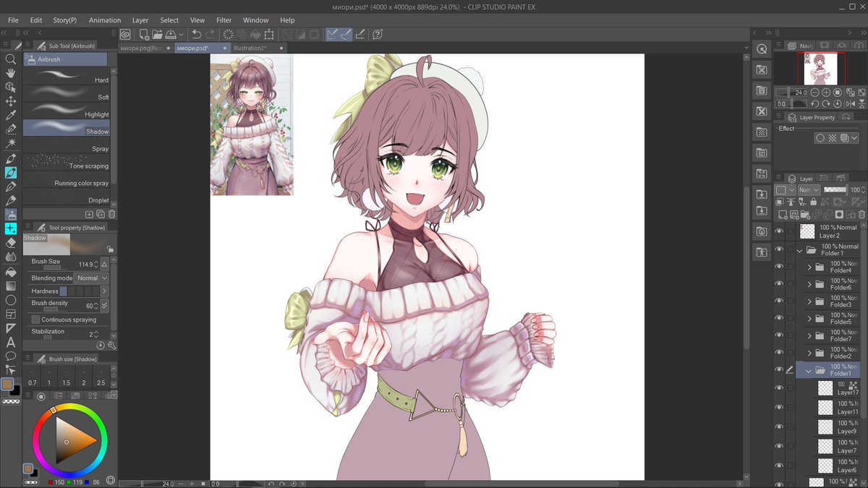Open the File menu
The width and height of the screenshot is (868, 488).
click(13, 20)
